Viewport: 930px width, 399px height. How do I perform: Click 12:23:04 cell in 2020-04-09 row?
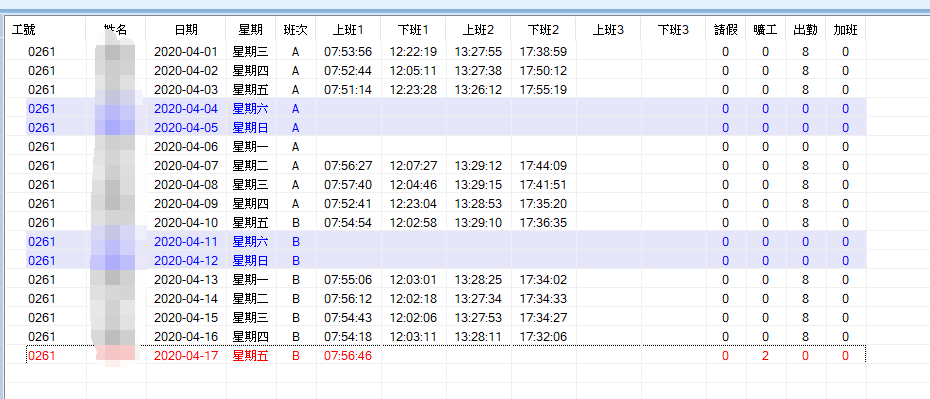click(x=413, y=203)
